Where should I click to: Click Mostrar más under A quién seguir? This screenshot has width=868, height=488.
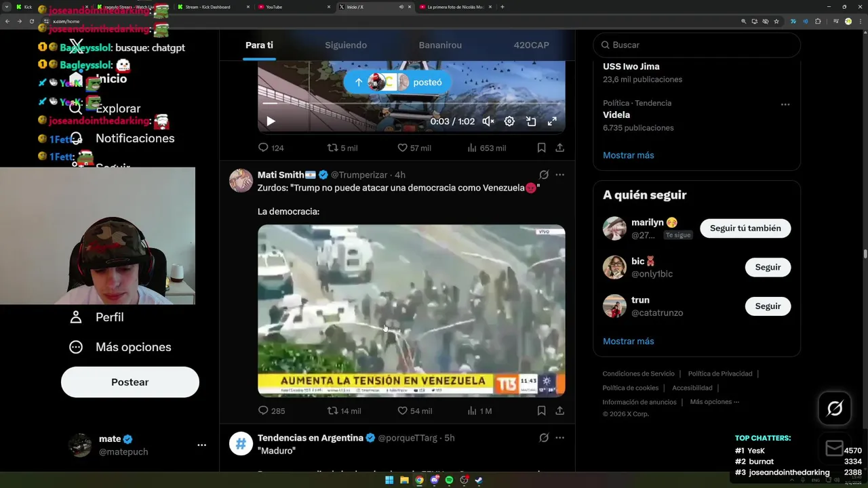(629, 341)
